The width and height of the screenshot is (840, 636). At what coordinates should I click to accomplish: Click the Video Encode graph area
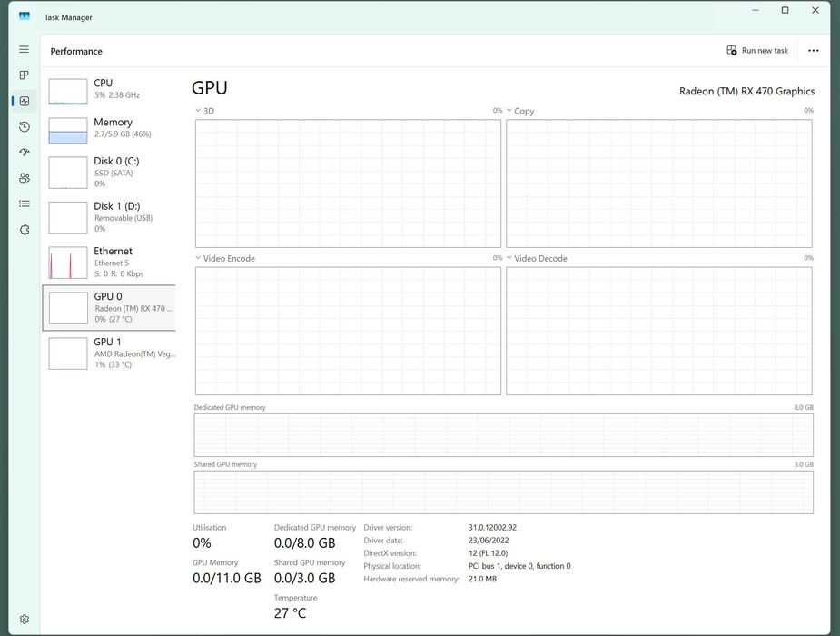coord(348,331)
